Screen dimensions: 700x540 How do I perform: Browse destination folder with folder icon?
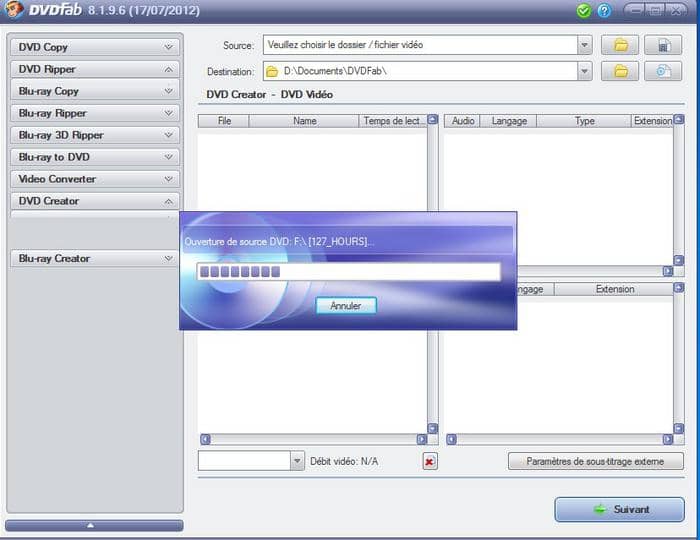click(620, 71)
